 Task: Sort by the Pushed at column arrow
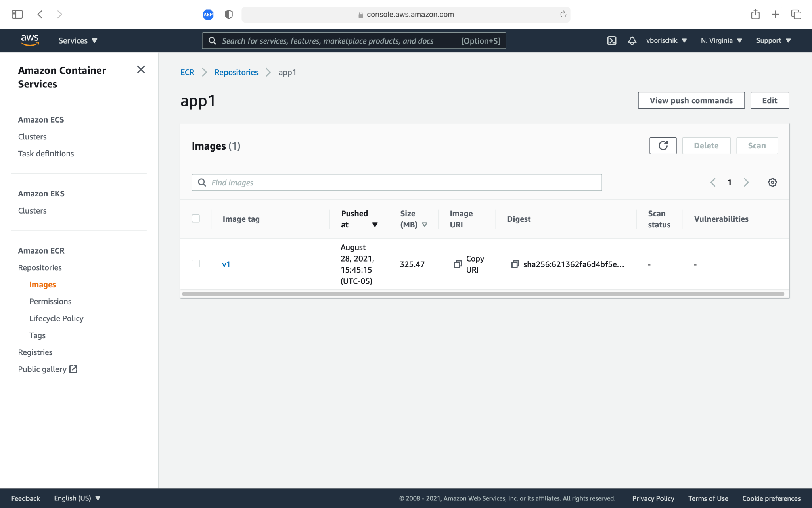375,225
